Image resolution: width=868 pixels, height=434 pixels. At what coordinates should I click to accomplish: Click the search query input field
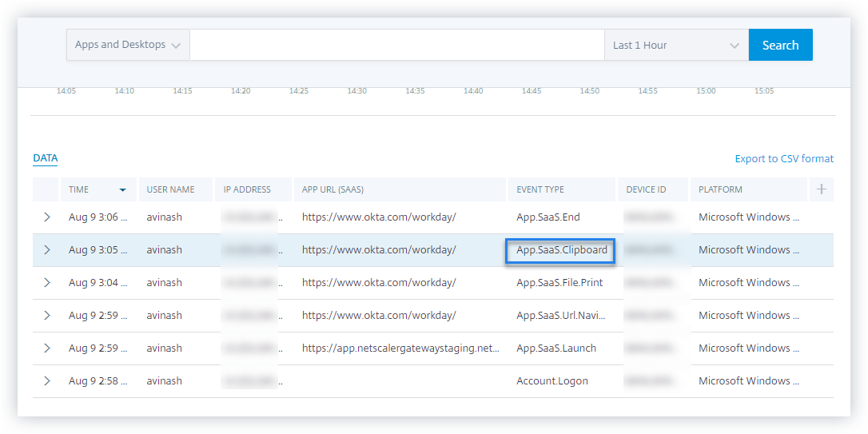pos(397,45)
